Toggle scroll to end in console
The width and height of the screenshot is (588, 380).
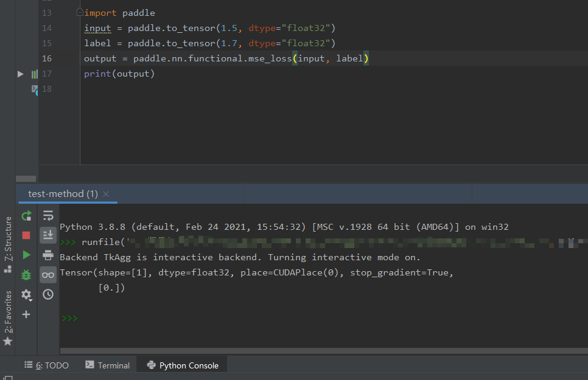48,235
